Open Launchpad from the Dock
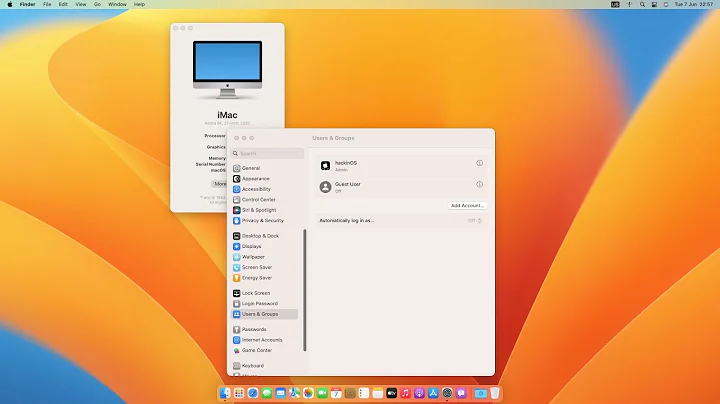The height and width of the screenshot is (404, 720). pyautogui.click(x=239, y=393)
